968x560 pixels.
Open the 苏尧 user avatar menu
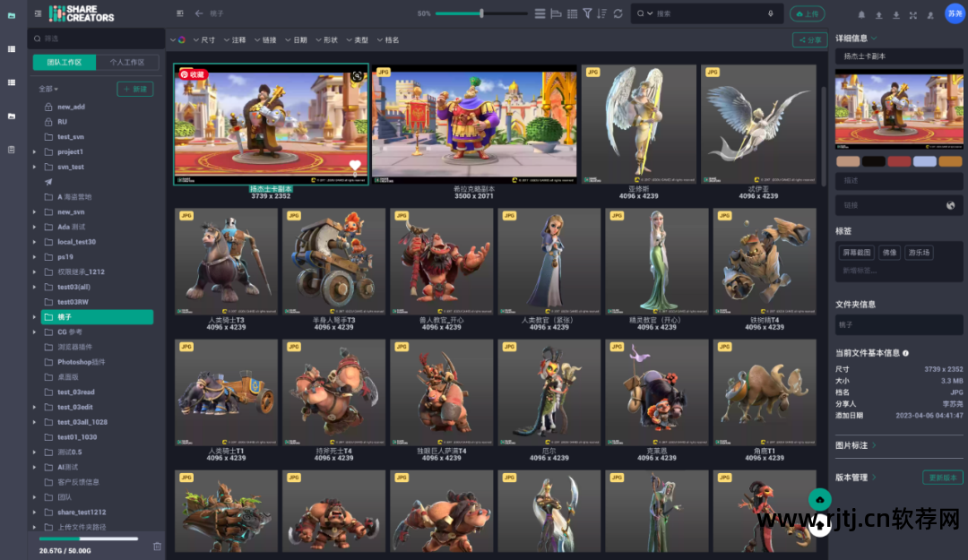[955, 13]
